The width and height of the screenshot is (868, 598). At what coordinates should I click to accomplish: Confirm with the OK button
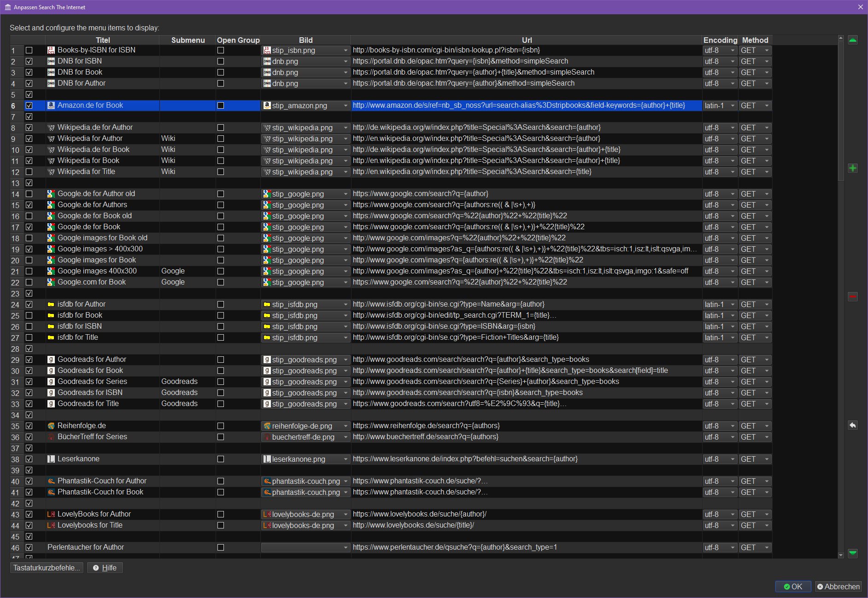pos(793,586)
